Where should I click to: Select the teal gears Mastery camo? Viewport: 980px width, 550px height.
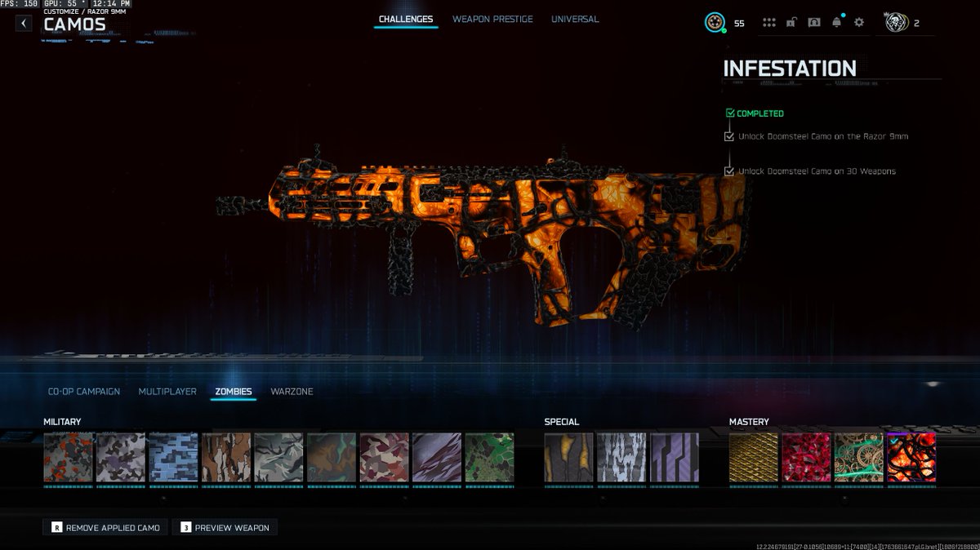(x=859, y=458)
